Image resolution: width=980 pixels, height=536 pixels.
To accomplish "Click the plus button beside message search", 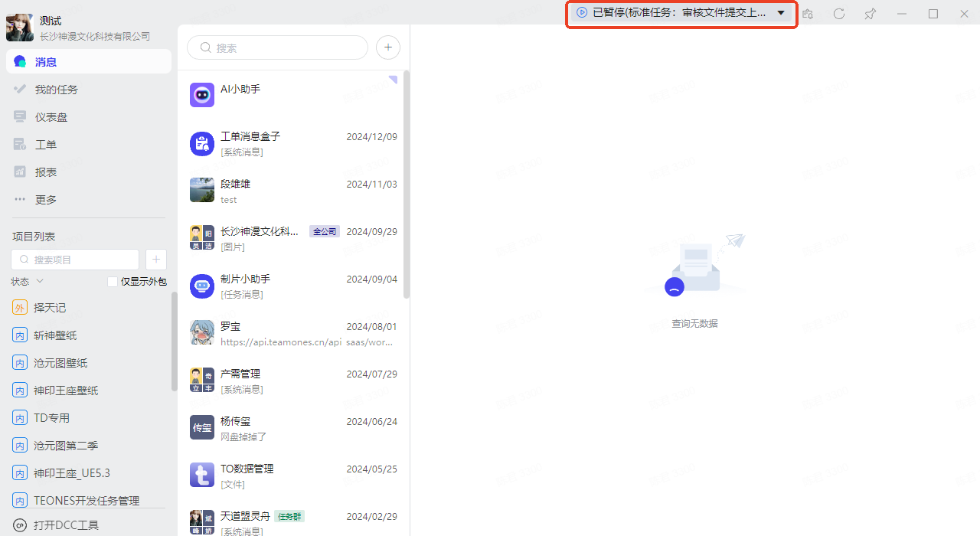I will pyautogui.click(x=388, y=47).
